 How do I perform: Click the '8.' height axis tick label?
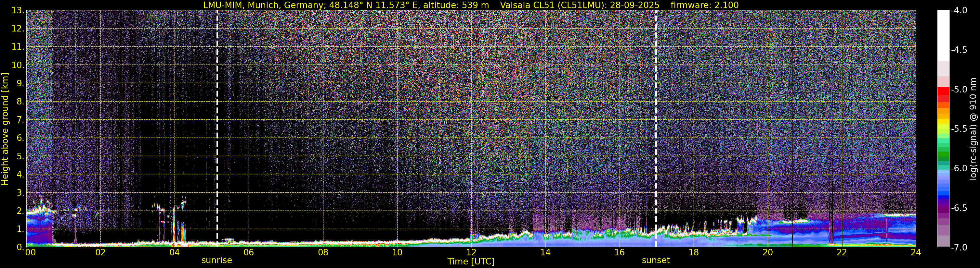20,101
